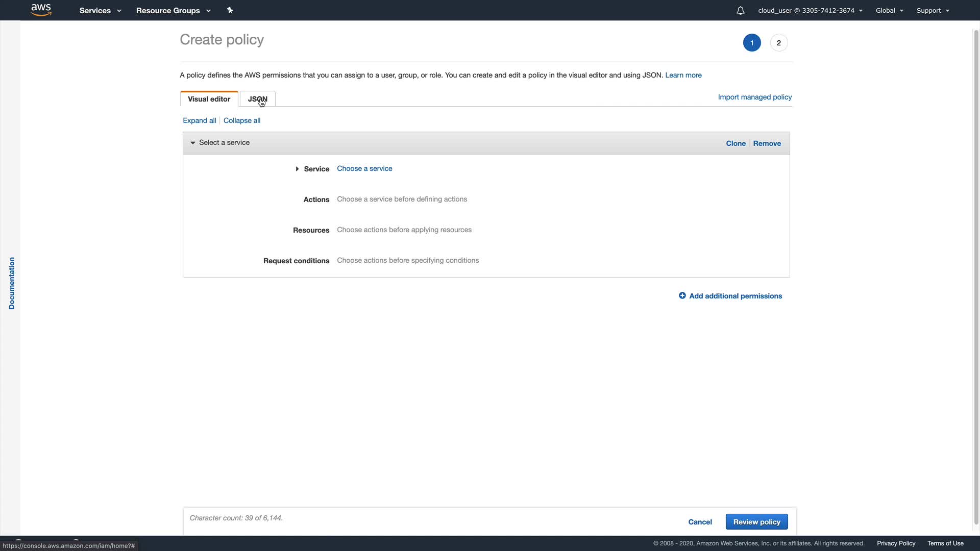The image size is (980, 551).
Task: Open the Services dropdown menu
Action: (100, 10)
